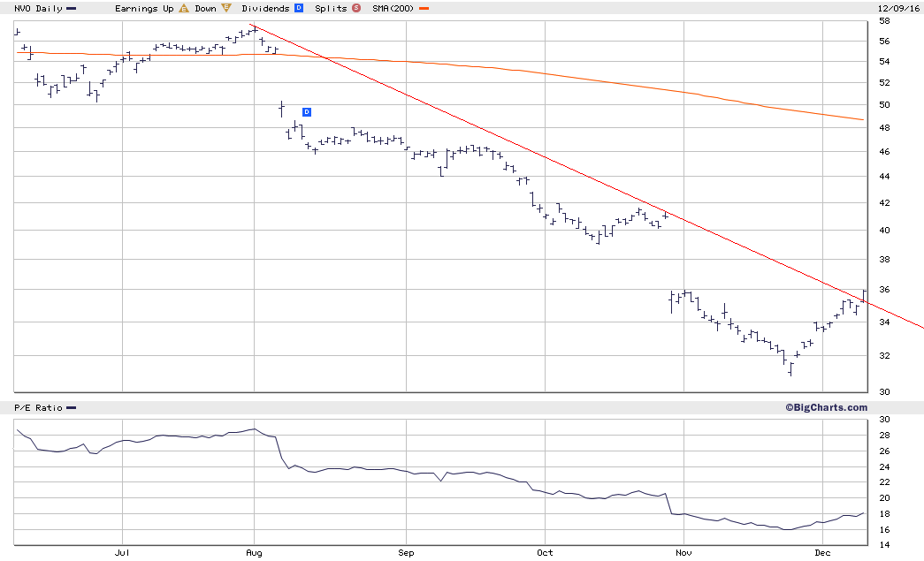
Task: Click the 58 price axis label
Action: coord(884,20)
